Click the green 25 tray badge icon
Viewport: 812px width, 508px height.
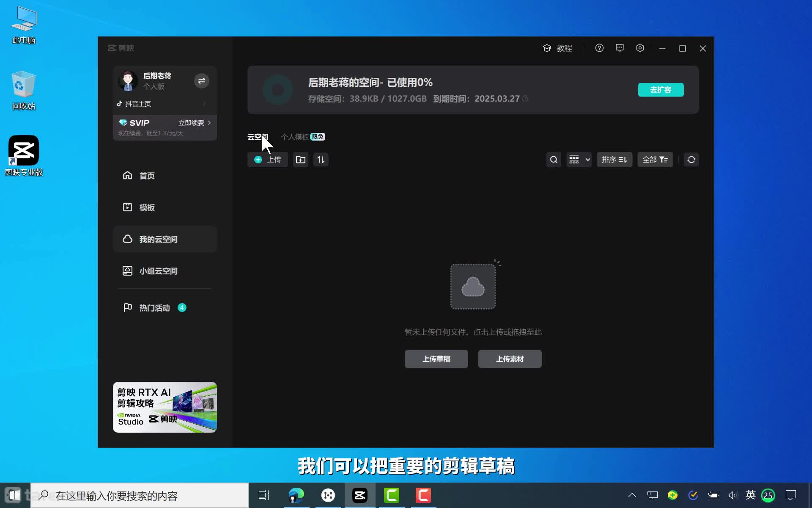pos(768,495)
